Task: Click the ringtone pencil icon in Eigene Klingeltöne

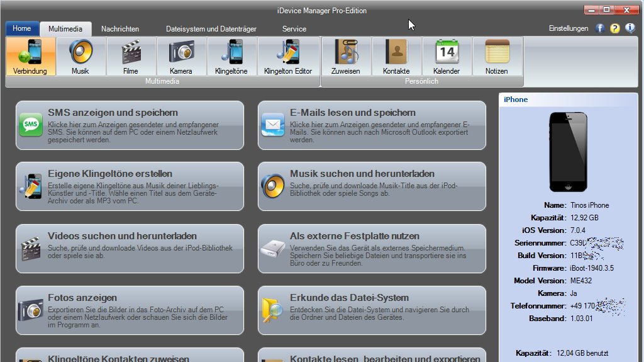Action: [x=31, y=186]
